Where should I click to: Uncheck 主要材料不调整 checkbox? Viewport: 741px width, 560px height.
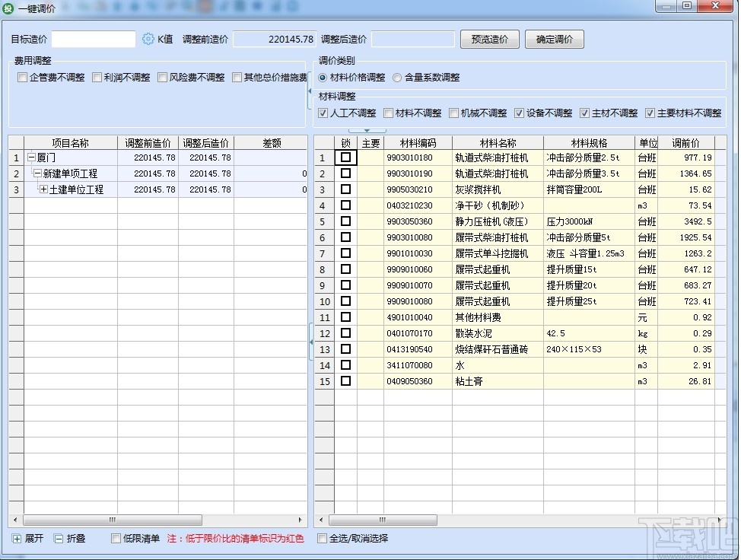click(650, 113)
